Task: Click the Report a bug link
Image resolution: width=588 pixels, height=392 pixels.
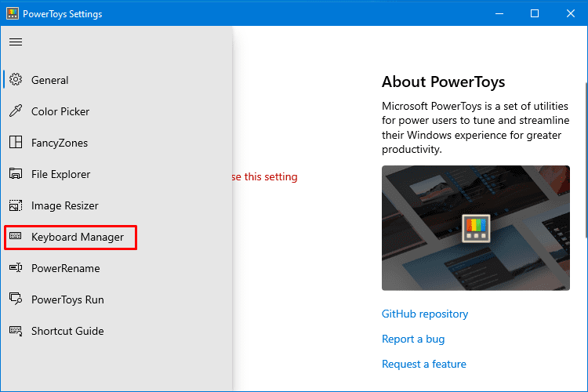Action: pyautogui.click(x=413, y=339)
